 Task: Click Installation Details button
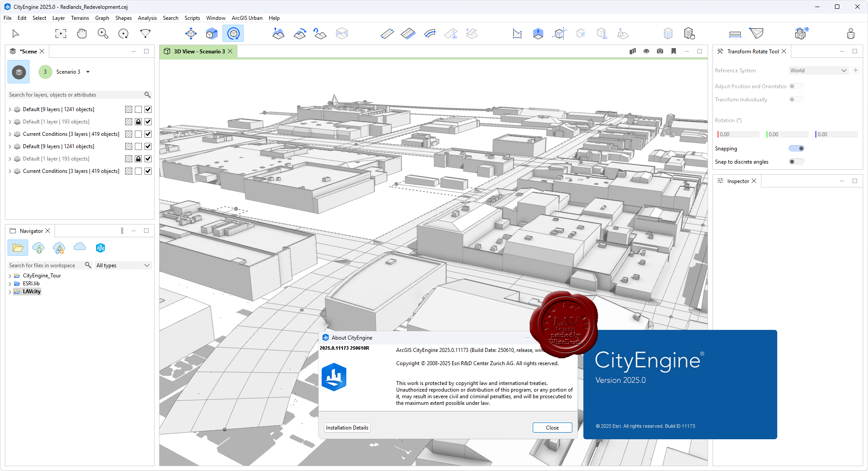pos(347,428)
